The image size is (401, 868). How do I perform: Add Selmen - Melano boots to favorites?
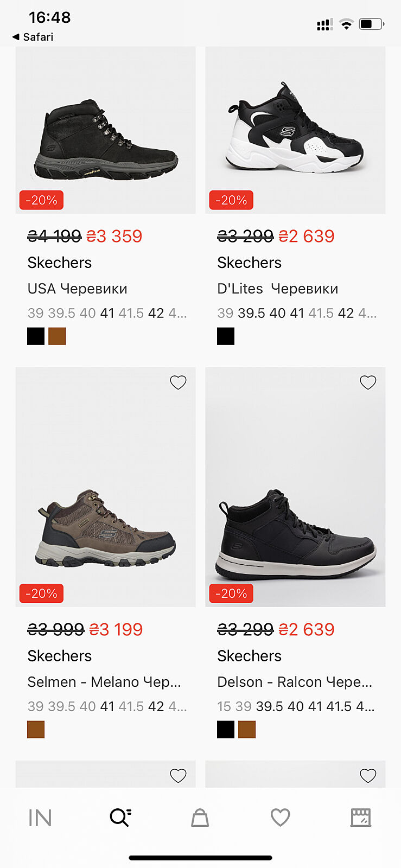click(178, 382)
